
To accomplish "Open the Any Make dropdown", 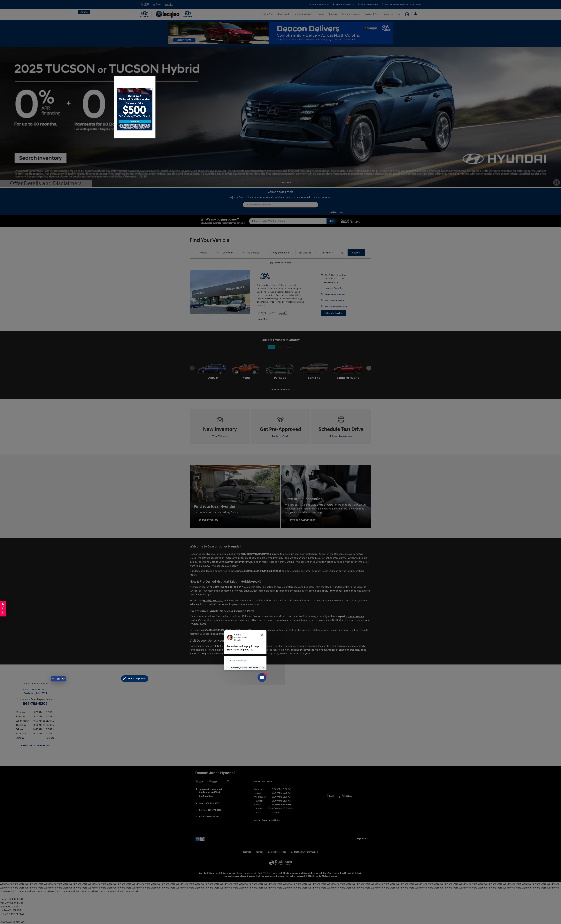I will [258, 253].
